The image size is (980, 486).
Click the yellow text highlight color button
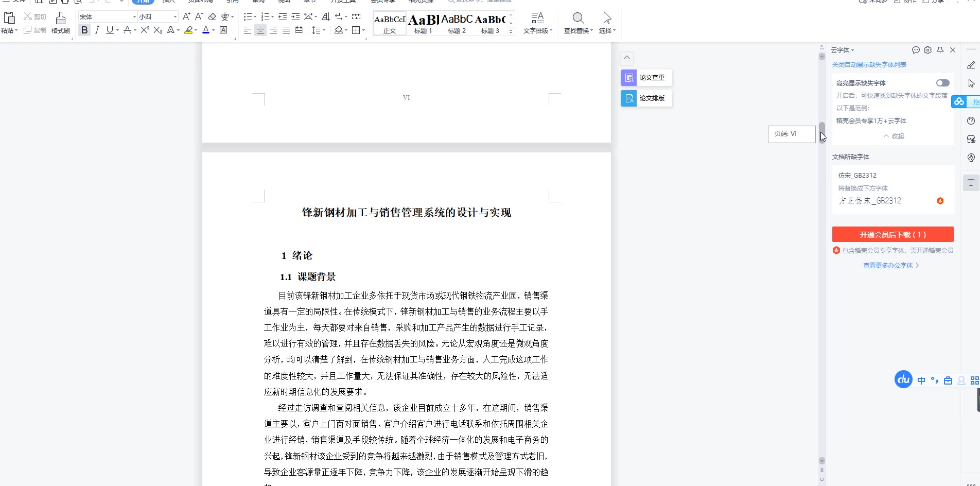(188, 30)
